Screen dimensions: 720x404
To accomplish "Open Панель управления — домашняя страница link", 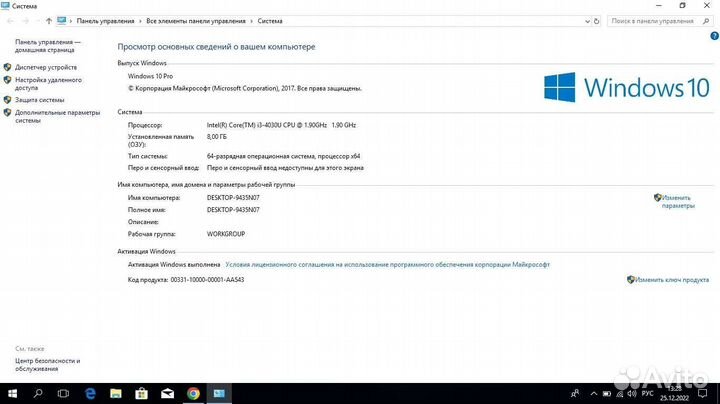I will 48,46.
